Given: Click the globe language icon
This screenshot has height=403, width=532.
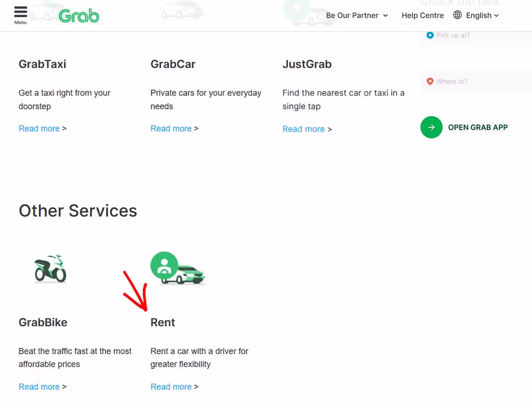Looking at the screenshot, I should click(457, 15).
